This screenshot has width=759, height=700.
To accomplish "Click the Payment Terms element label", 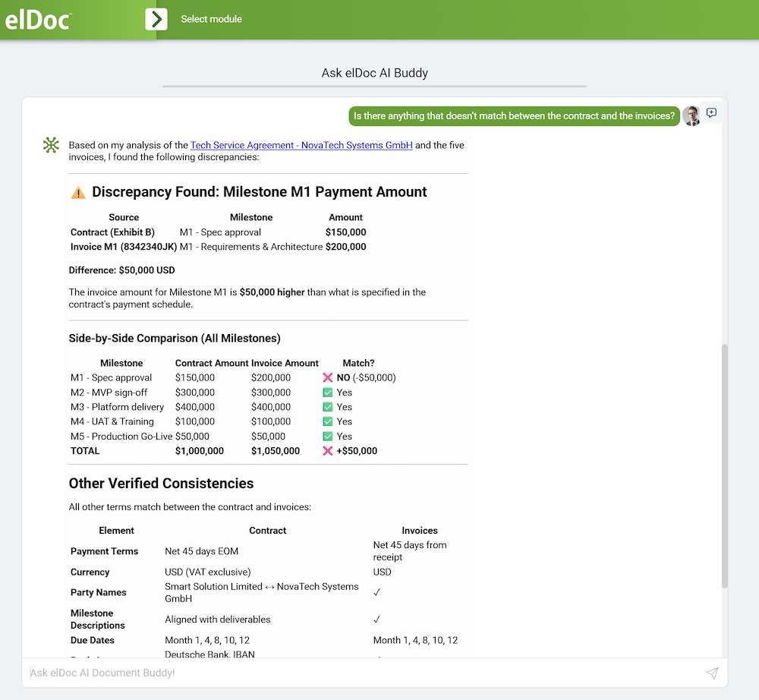I will click(x=105, y=551).
